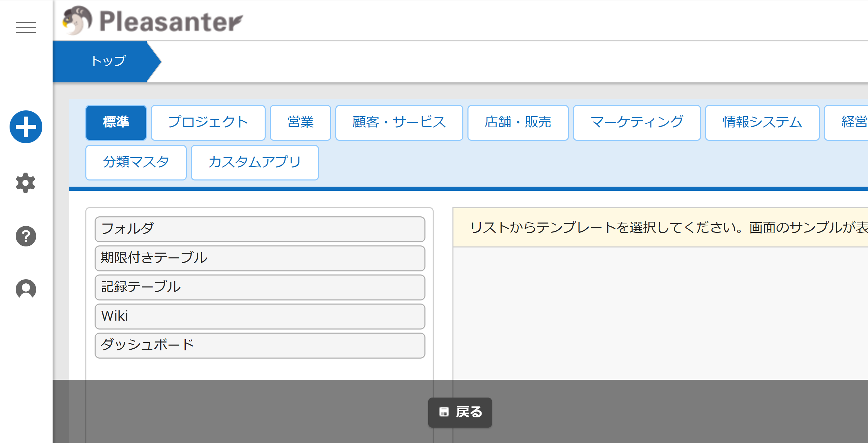The height and width of the screenshot is (443, 868).
Task: Go to トップ breadcrumb
Action: 108,62
